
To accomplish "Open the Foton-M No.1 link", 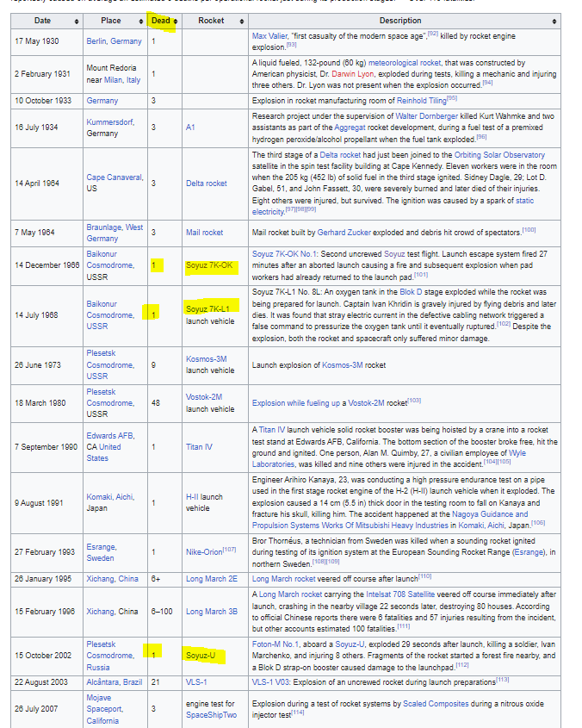I will pos(276,644).
